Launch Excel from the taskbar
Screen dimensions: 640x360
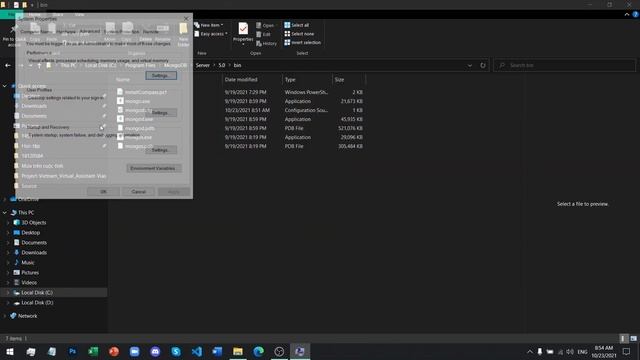point(93,351)
